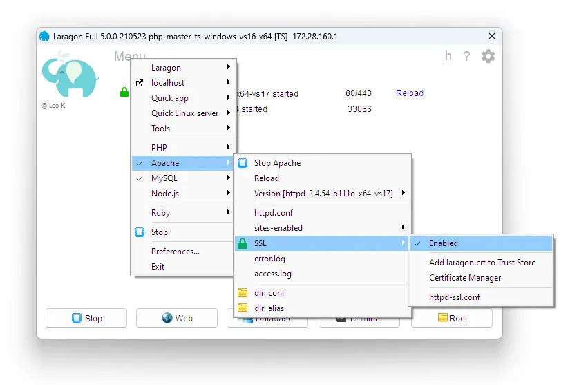Click the external link icon beside localhost
The height and width of the screenshot is (385, 588).
[x=140, y=83]
